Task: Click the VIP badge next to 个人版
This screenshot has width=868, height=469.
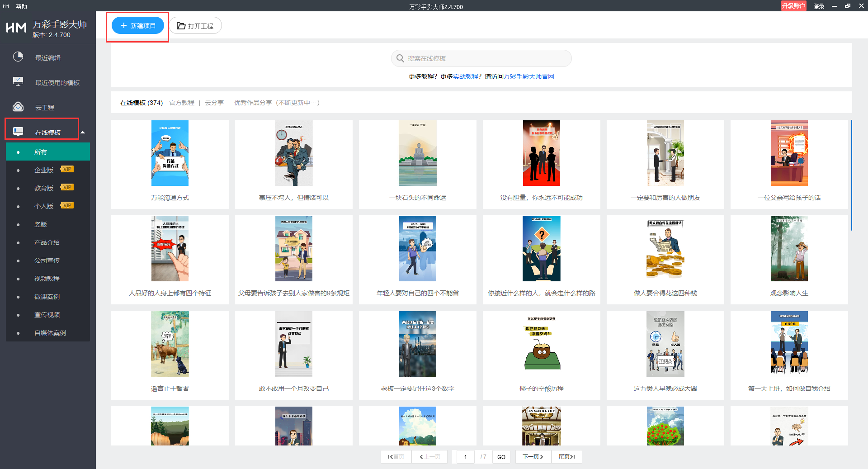Action: [67, 205]
